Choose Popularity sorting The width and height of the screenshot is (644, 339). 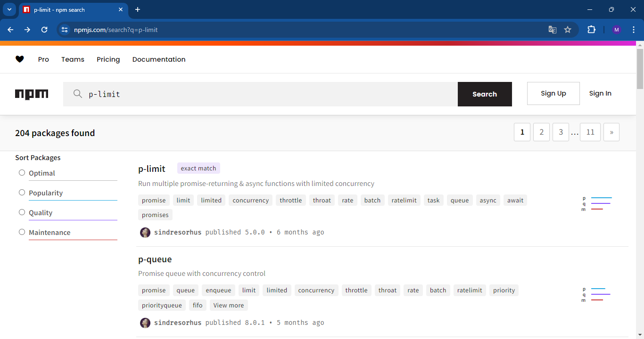pyautogui.click(x=22, y=192)
